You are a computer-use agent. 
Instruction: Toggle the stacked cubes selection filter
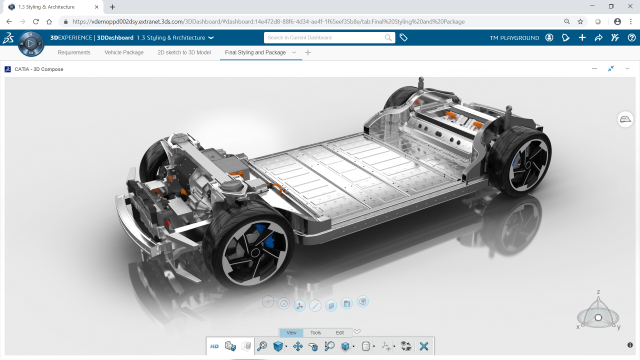[x=362, y=301]
